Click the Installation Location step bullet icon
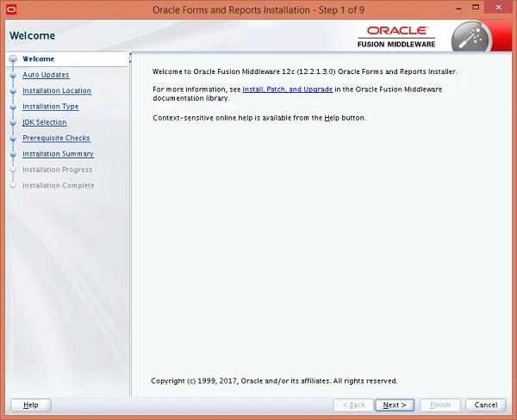Image resolution: width=517 pixels, height=420 pixels. (13, 91)
